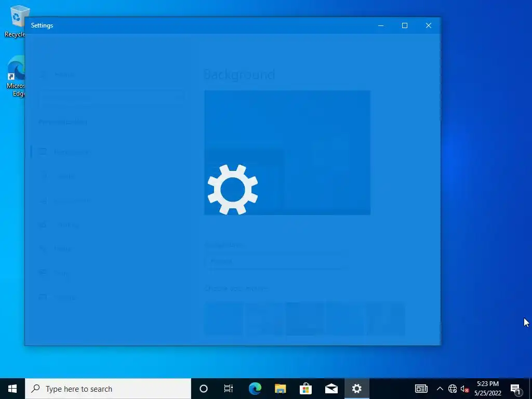This screenshot has width=532, height=399.
Task: Select the Recycle Bin desktop icon
Action: tap(15, 21)
